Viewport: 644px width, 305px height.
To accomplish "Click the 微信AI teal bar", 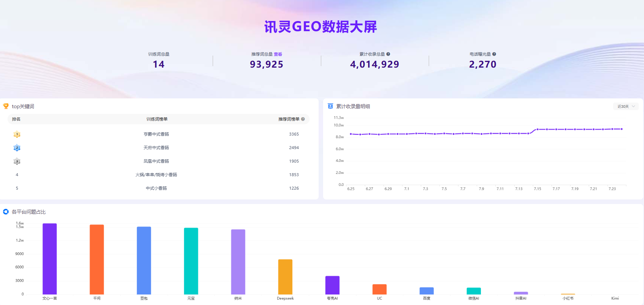I will point(474,291).
